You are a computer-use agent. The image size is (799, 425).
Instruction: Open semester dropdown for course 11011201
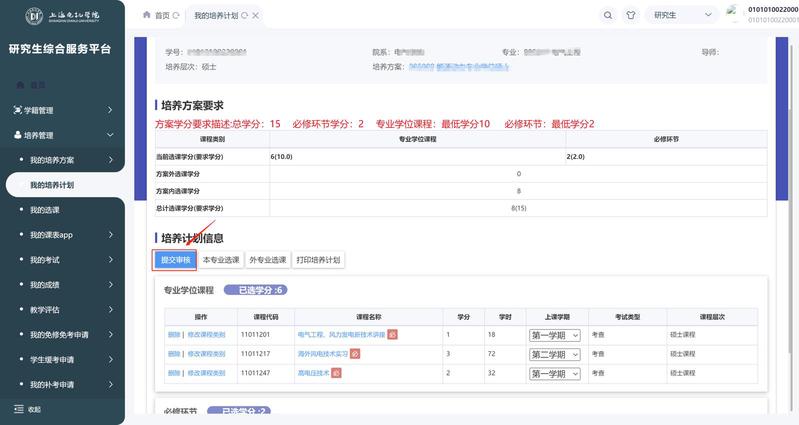tap(554, 334)
